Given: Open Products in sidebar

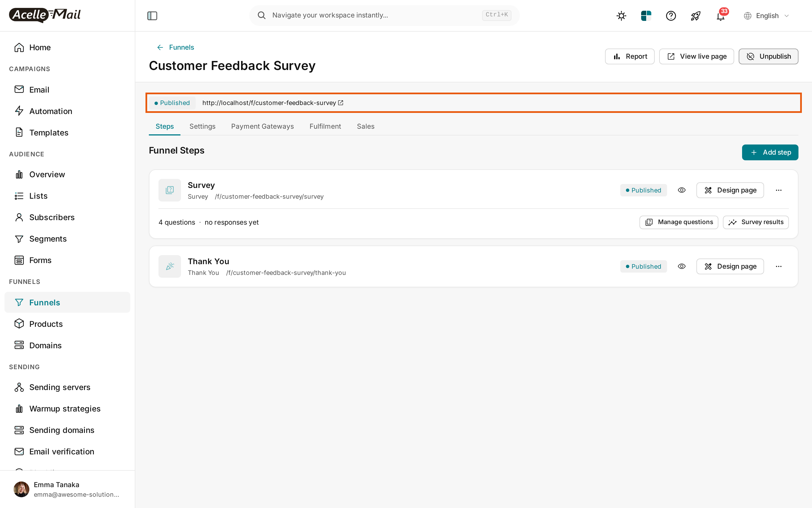Looking at the screenshot, I should (67, 324).
